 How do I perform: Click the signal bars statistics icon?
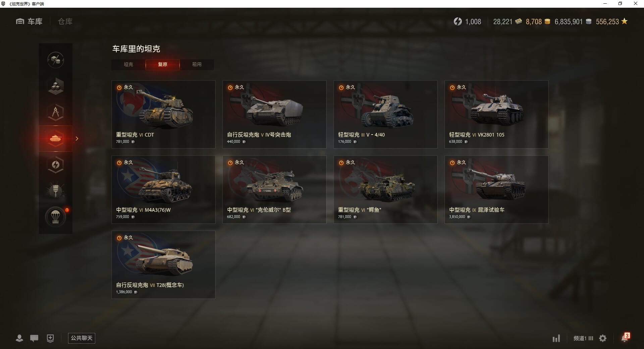(x=556, y=338)
